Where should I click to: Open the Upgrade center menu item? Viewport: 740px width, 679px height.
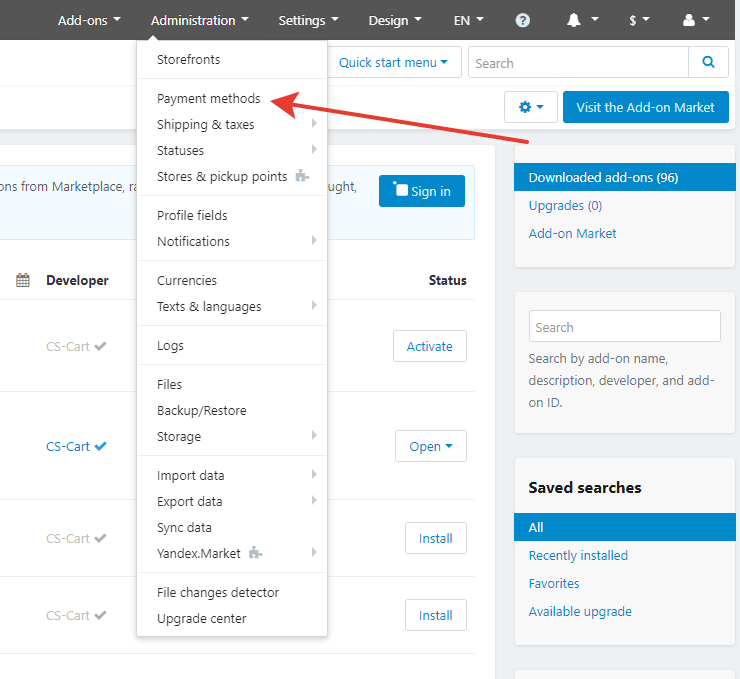[x=201, y=619]
